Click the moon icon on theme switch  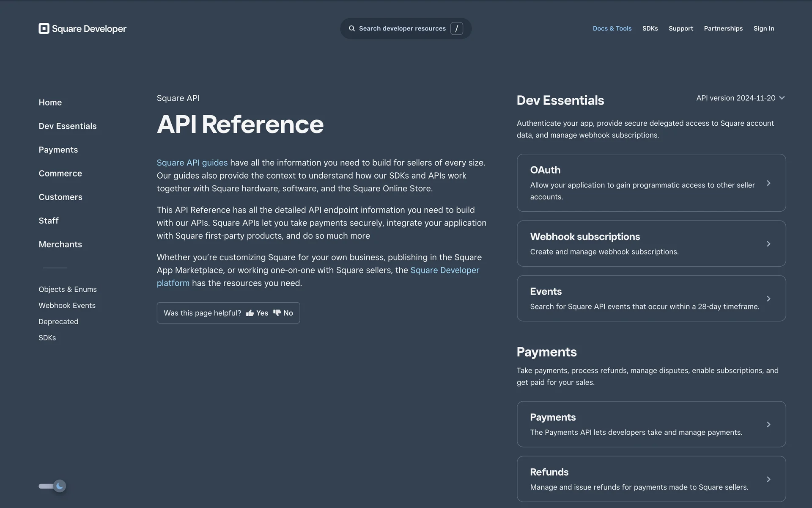pyautogui.click(x=60, y=486)
